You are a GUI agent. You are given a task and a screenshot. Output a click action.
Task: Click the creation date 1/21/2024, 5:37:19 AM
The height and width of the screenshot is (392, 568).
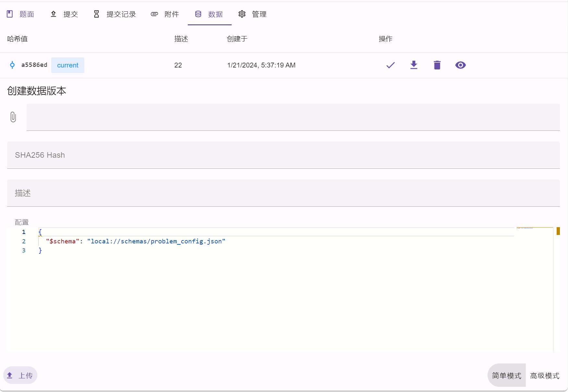tap(261, 65)
